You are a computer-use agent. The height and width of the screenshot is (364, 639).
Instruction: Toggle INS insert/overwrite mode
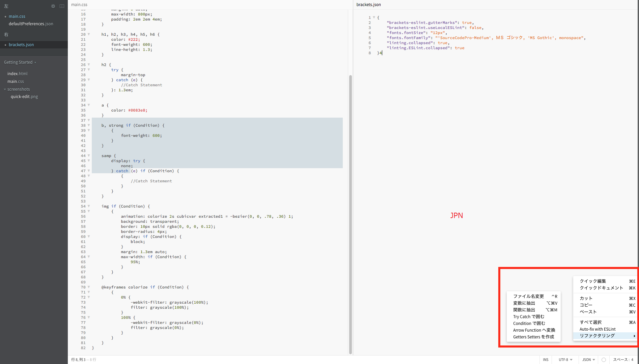(546, 360)
